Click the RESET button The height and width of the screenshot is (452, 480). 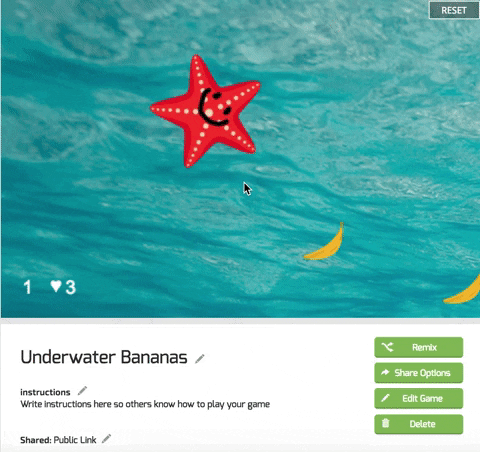point(454,10)
